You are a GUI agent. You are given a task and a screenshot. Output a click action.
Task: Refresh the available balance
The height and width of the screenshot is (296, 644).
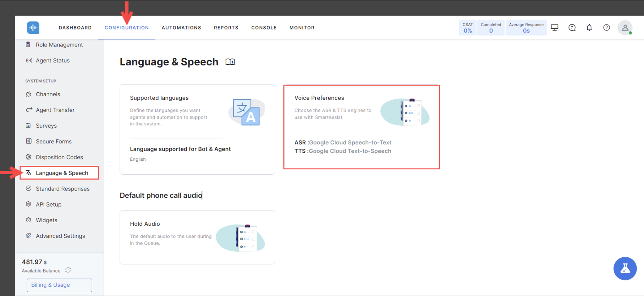pyautogui.click(x=68, y=270)
